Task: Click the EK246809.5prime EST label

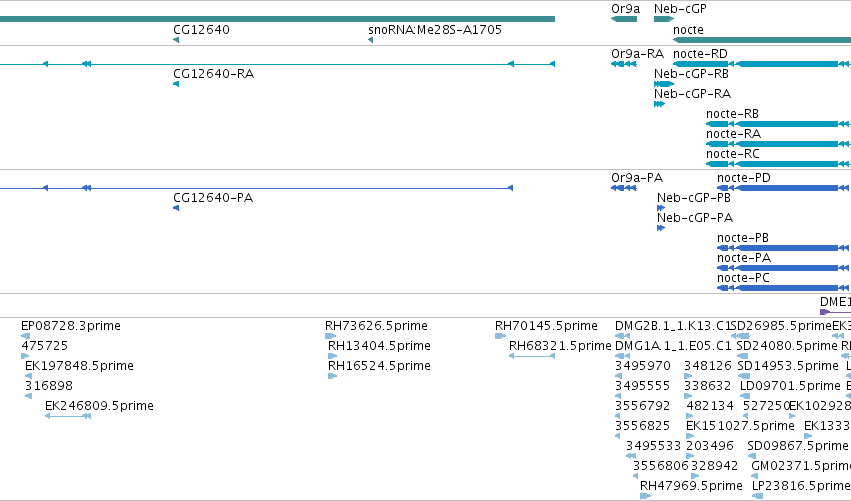Action: click(99, 407)
